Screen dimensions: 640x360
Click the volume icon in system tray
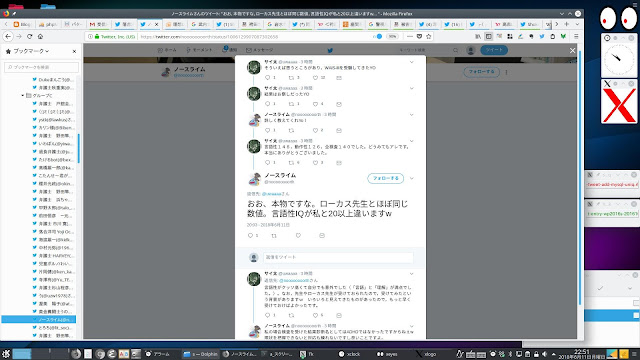pos(544,354)
